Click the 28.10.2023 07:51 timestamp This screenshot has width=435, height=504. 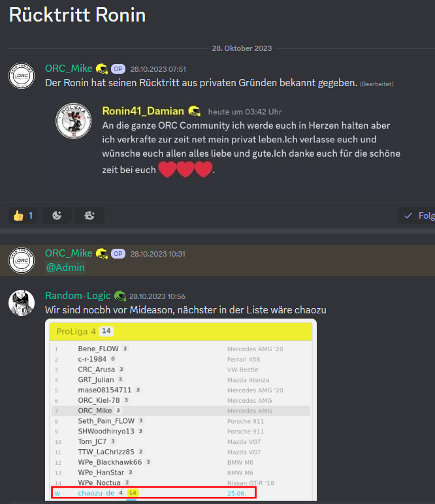pyautogui.click(x=158, y=69)
